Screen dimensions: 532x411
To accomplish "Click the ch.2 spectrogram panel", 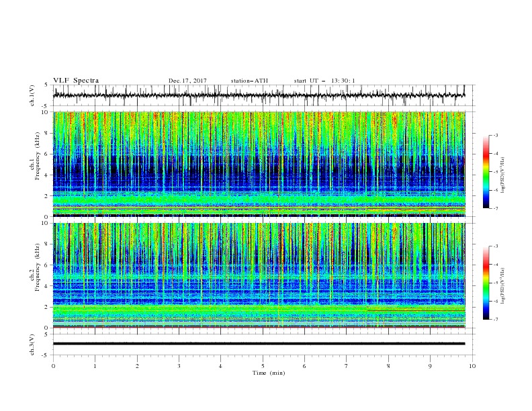I will pyautogui.click(x=259, y=275).
